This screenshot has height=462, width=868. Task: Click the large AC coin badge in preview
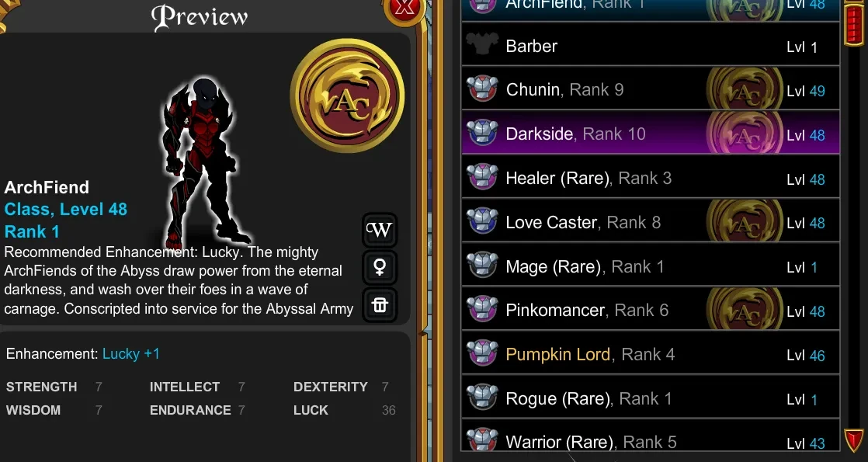click(347, 96)
